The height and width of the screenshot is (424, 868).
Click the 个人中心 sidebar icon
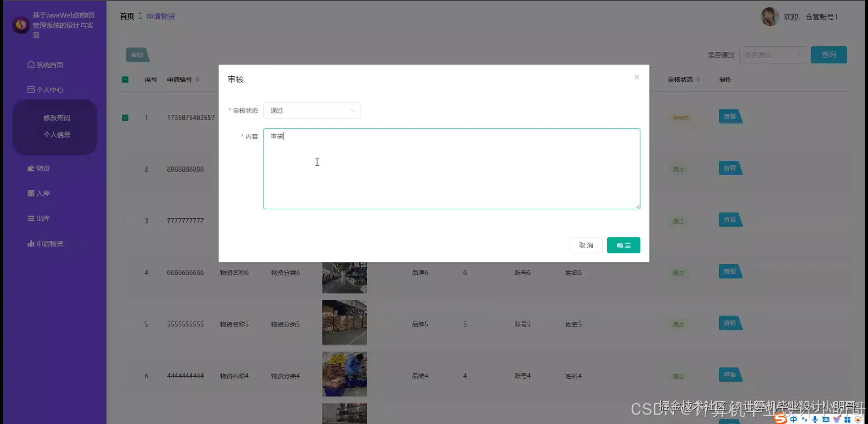point(31,89)
